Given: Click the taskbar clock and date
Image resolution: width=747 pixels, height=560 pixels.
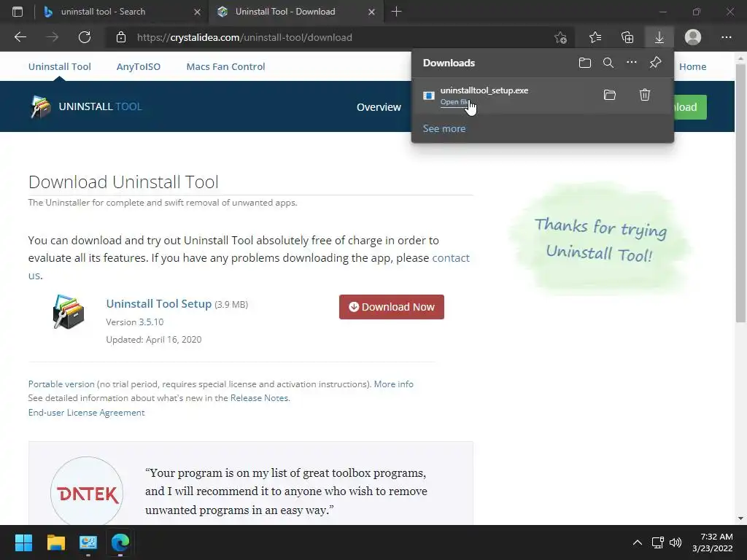Looking at the screenshot, I should (712, 542).
